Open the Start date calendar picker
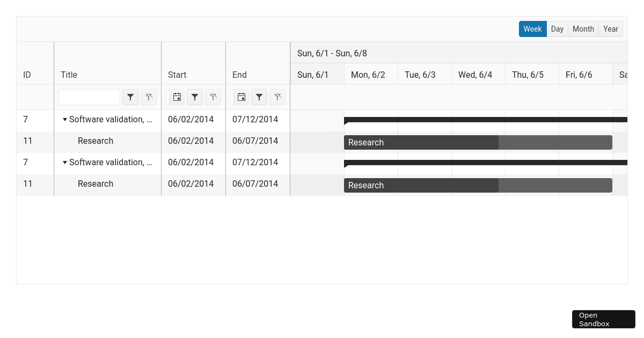Viewport: 644px width, 338px height. click(x=177, y=97)
